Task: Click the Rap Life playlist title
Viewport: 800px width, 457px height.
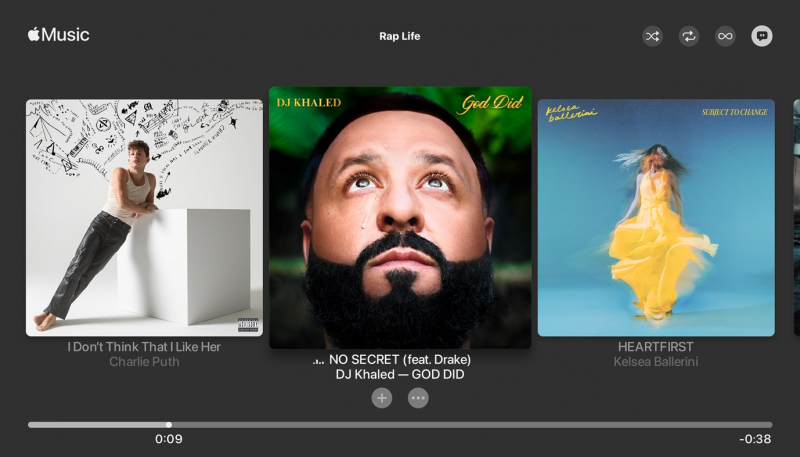Action: click(399, 36)
